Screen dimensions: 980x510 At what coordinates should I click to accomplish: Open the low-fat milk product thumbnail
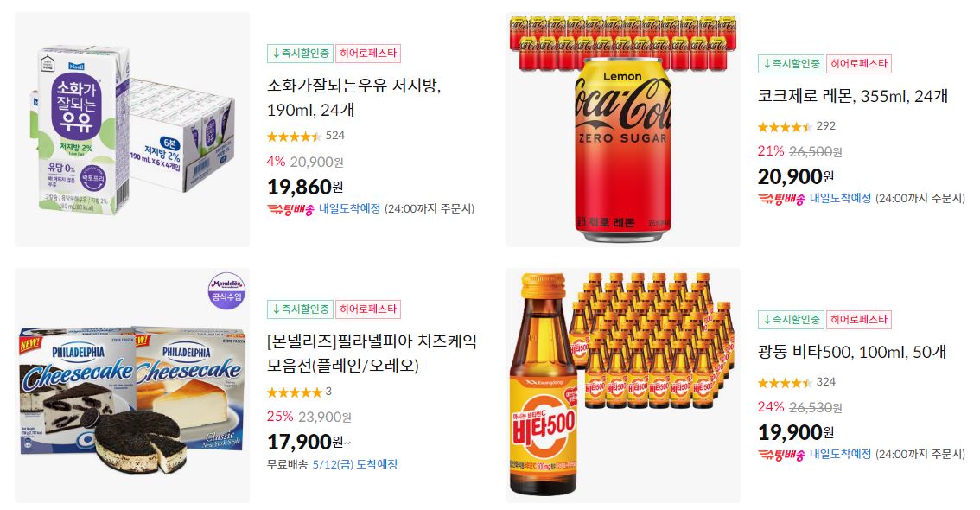click(x=132, y=130)
